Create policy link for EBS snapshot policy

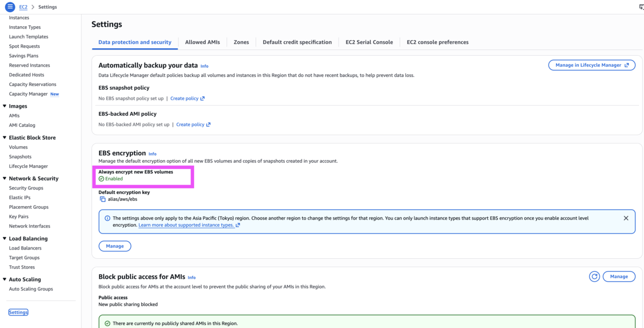pyautogui.click(x=187, y=98)
